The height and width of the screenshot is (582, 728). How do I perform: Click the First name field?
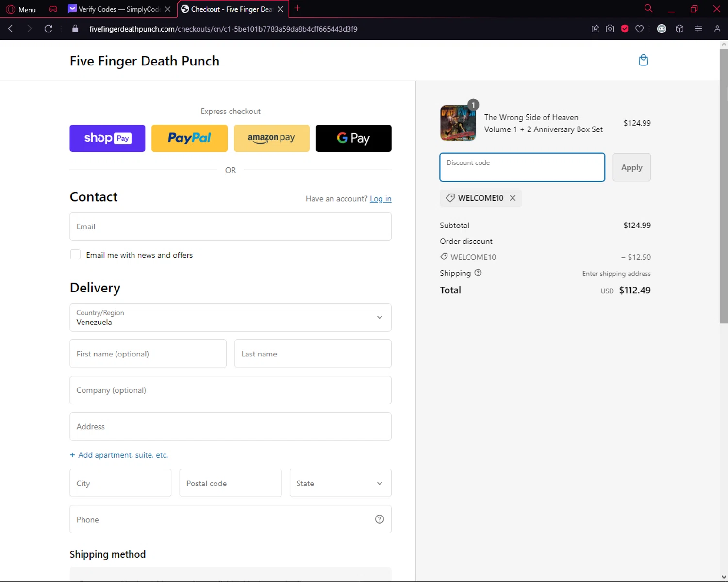pos(148,354)
